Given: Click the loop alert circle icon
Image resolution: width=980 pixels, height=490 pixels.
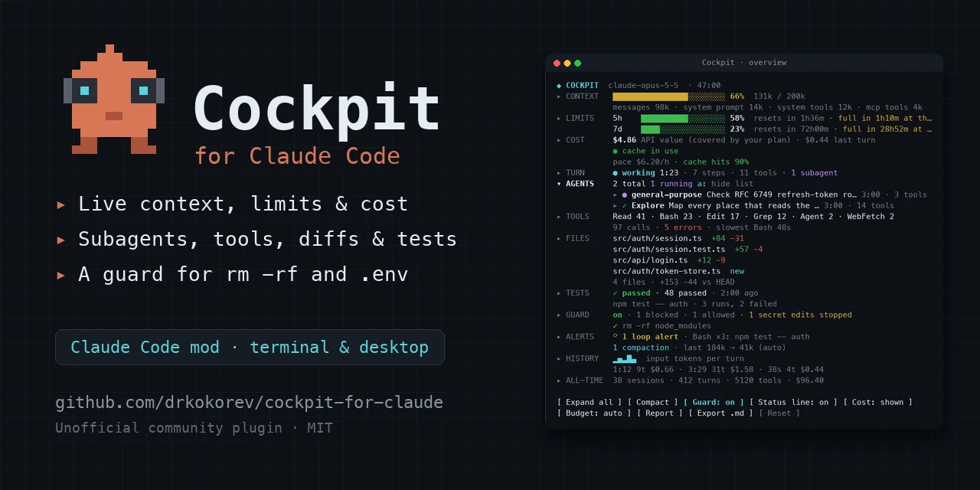Looking at the screenshot, I should point(616,336).
